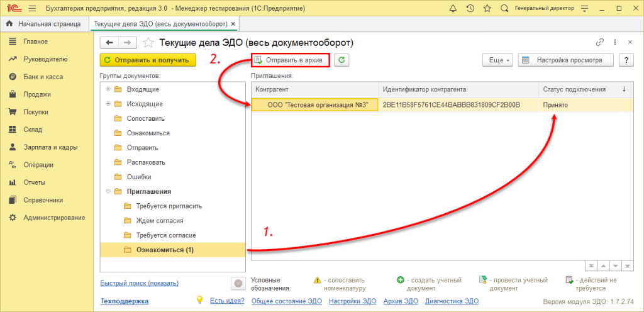Screen dimensions: 644x312
Task: Go back with the left arrow
Action: (x=109, y=42)
